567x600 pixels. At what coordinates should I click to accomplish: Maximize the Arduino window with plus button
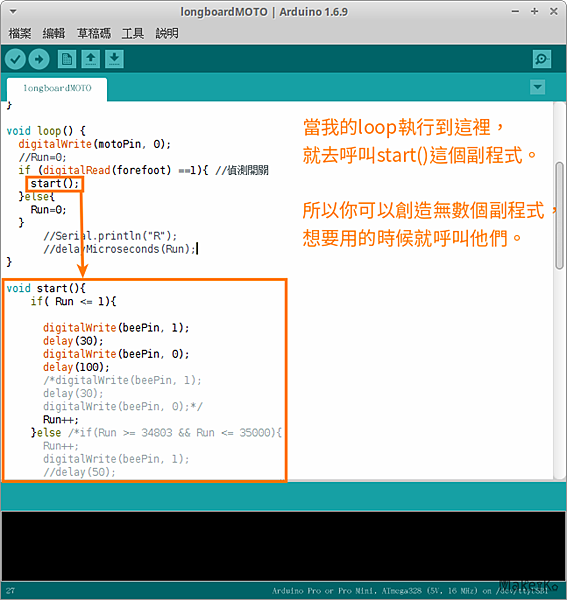point(534,12)
